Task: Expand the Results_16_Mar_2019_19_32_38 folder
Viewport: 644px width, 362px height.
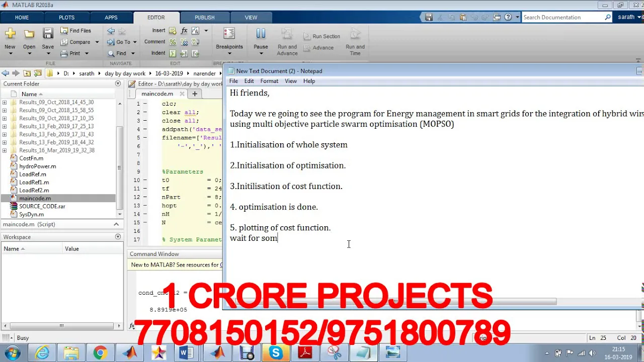Action: pos(5,150)
